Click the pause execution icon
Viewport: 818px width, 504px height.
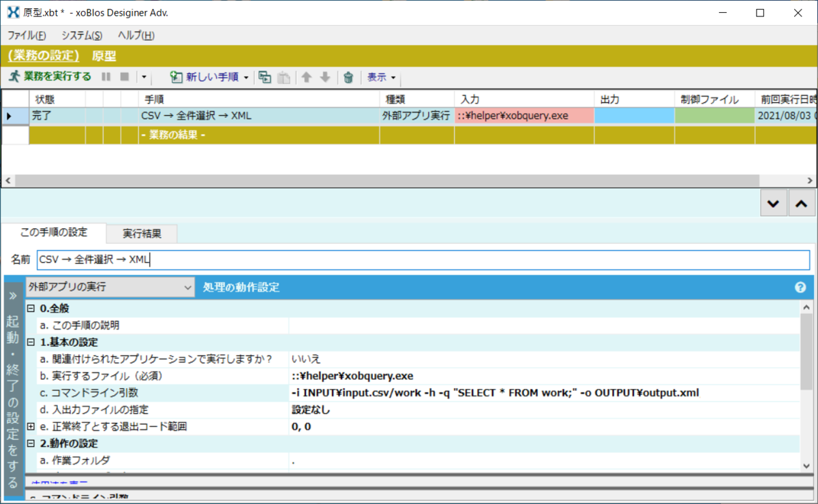click(x=106, y=77)
